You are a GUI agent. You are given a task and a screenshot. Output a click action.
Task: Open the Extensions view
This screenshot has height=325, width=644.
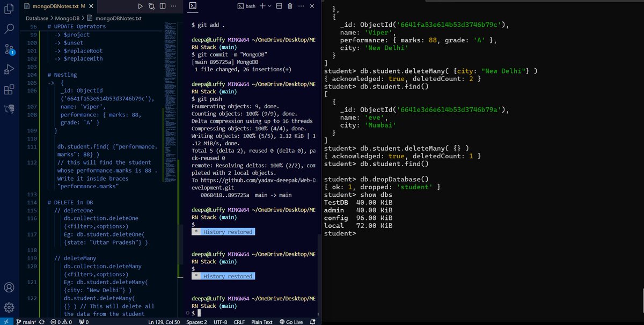[9, 90]
